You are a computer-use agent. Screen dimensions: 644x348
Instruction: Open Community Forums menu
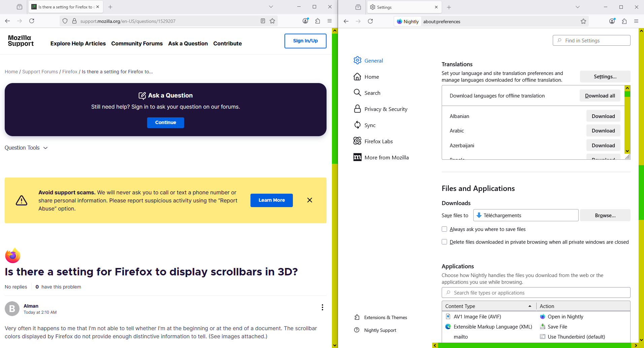click(137, 43)
